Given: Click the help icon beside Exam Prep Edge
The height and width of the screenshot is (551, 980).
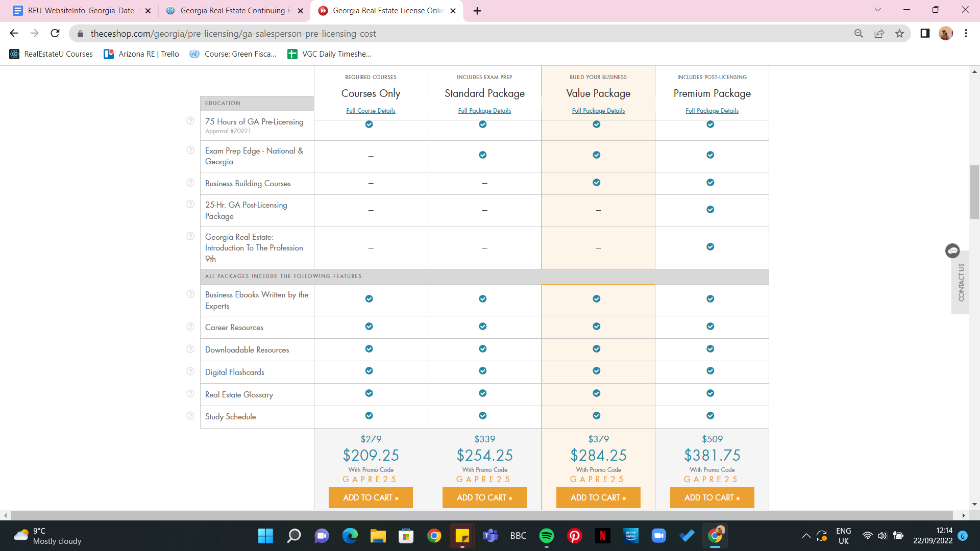Looking at the screenshot, I should [x=190, y=150].
